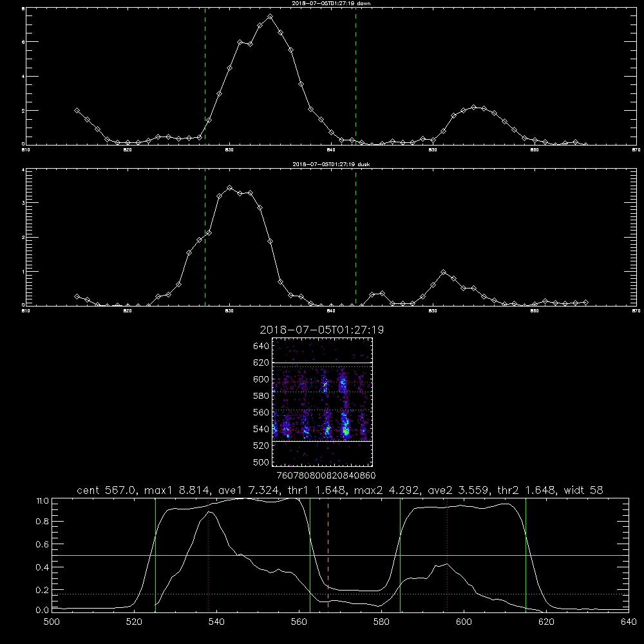Image resolution: width=644 pixels, height=644 pixels.
Task: Select the first diamond point of dawn curve
Action: click(x=77, y=111)
